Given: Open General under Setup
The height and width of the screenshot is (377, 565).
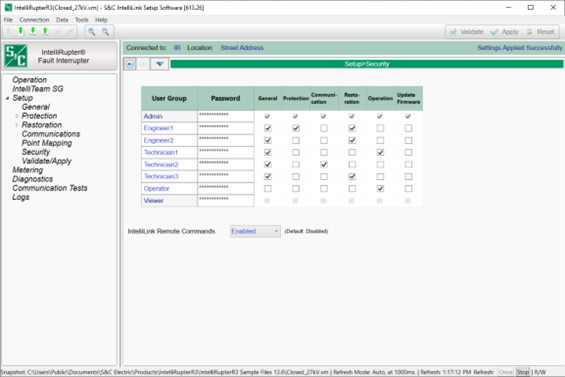Looking at the screenshot, I should click(36, 107).
